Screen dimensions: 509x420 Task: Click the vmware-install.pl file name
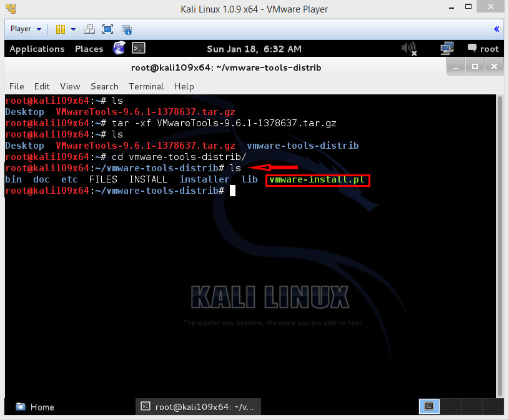[317, 179]
